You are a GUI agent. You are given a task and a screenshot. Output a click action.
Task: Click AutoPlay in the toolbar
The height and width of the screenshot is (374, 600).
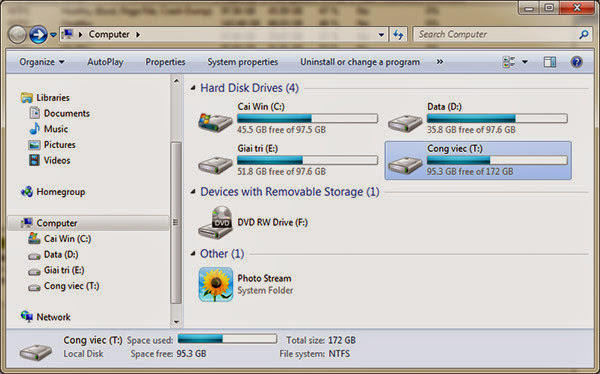[105, 62]
